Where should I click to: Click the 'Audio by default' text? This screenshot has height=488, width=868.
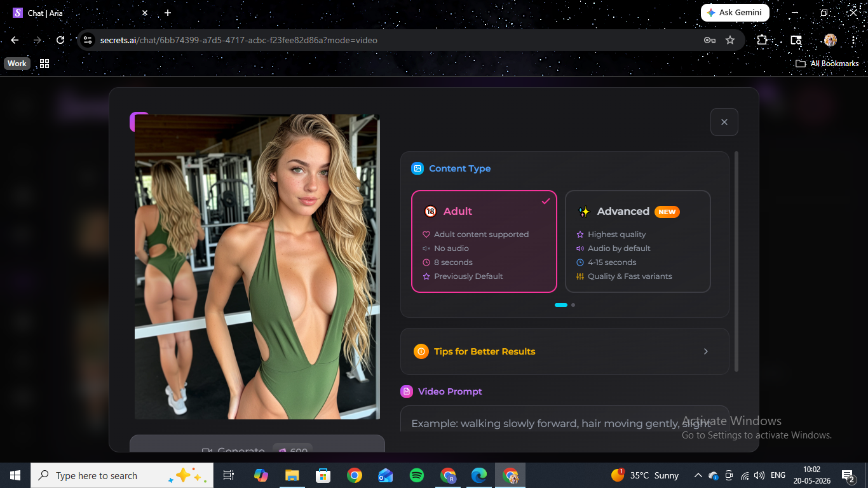[619, 248]
